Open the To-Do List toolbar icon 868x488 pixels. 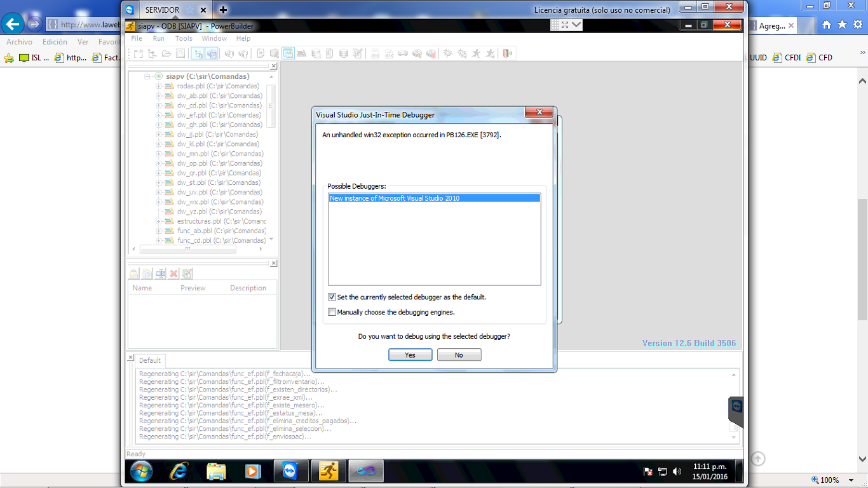[x=261, y=54]
